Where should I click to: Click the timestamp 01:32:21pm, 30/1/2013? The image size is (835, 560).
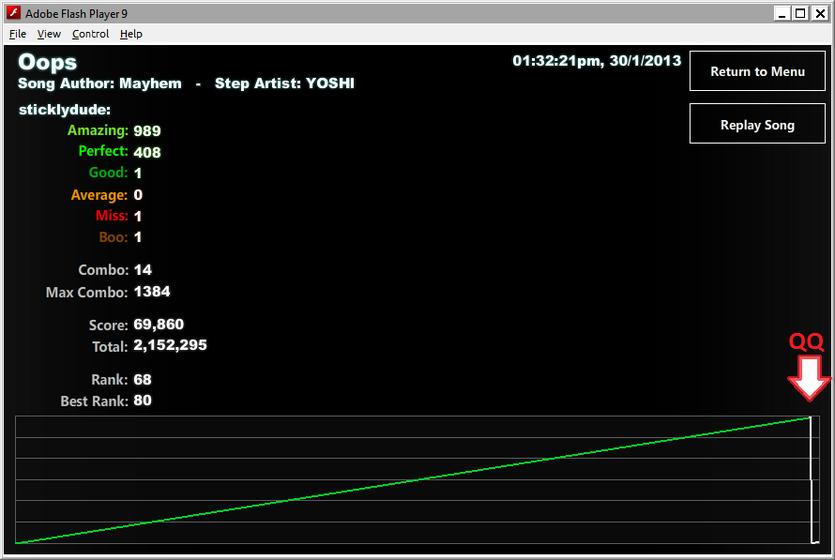(x=596, y=61)
